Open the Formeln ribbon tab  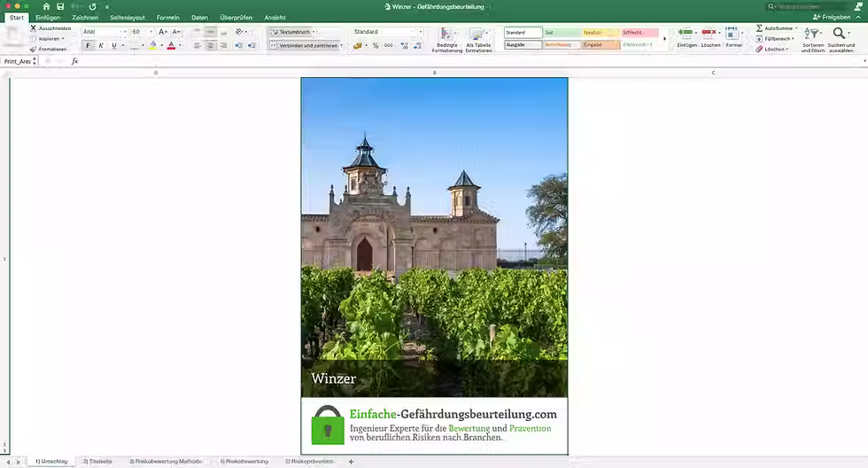coord(167,18)
